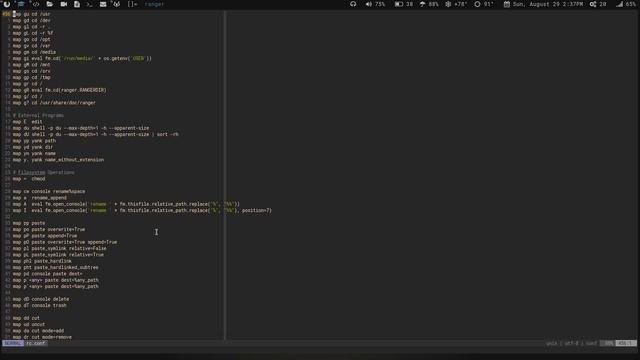Click the line 'map dD console delete'

(x=41, y=299)
